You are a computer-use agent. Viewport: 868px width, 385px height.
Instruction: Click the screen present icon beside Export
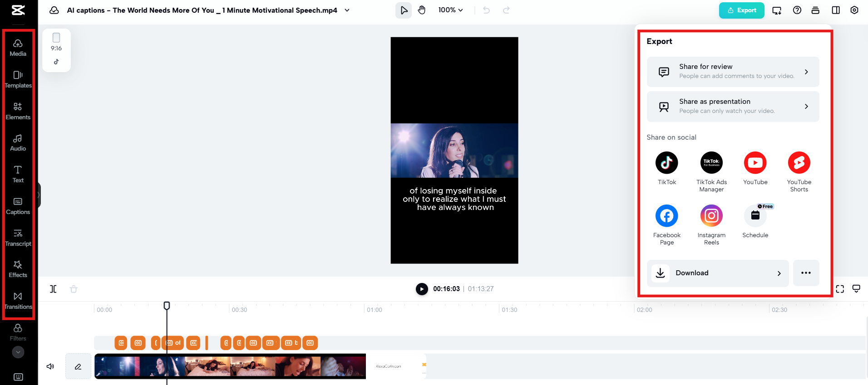777,10
